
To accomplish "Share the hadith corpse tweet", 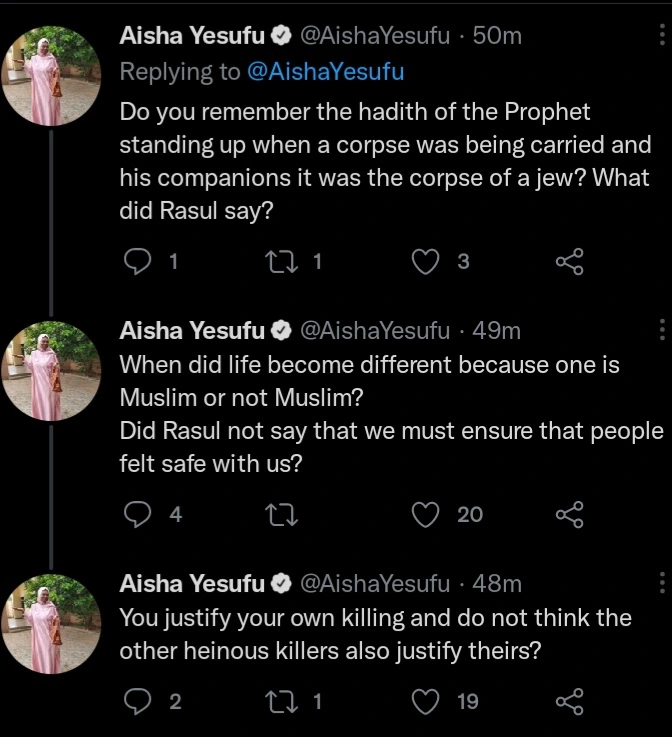I will point(568,262).
